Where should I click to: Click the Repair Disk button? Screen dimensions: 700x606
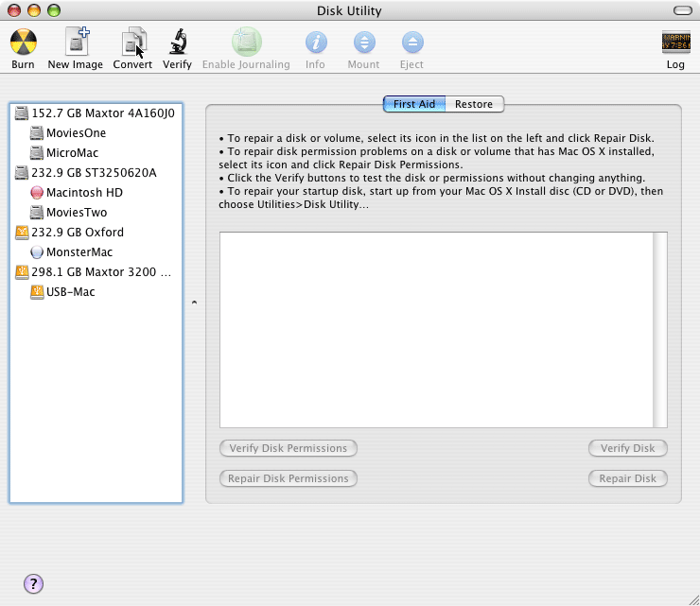[628, 478]
